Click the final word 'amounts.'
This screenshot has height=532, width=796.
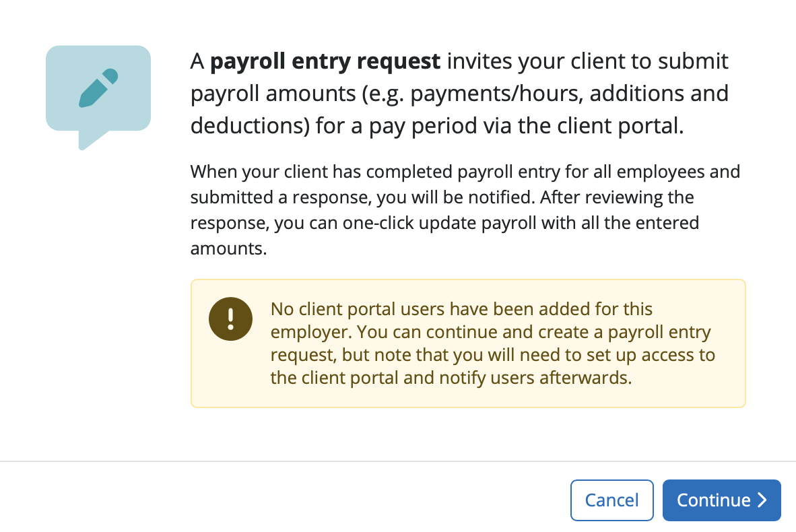click(x=228, y=248)
